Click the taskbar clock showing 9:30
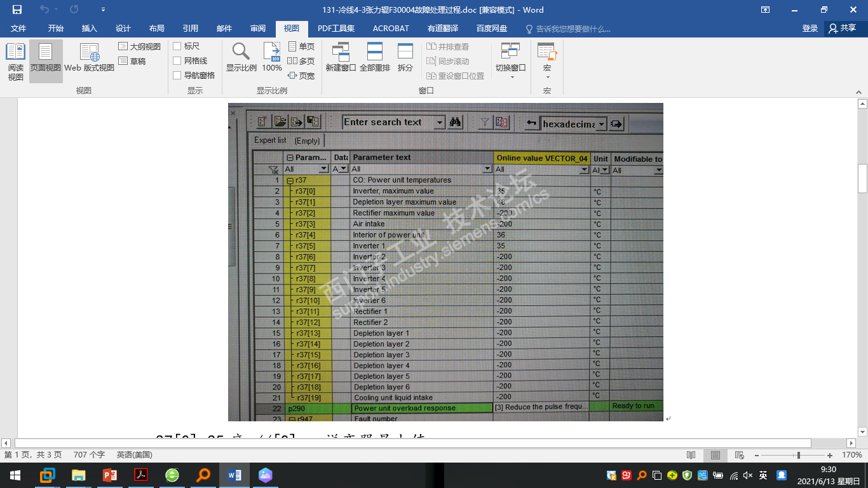Image resolution: width=868 pixels, height=488 pixels. pos(828,475)
